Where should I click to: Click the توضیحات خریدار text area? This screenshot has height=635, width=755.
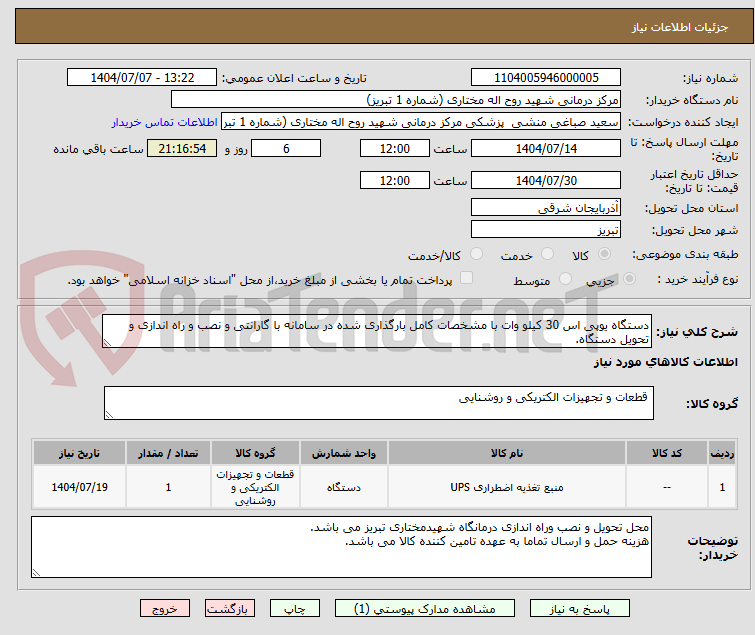pos(341,547)
